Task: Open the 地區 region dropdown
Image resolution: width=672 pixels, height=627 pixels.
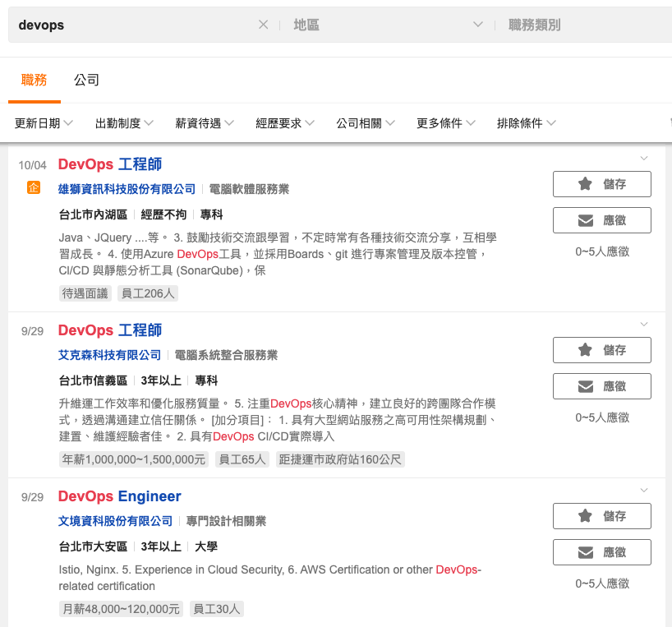Action: coord(388,25)
